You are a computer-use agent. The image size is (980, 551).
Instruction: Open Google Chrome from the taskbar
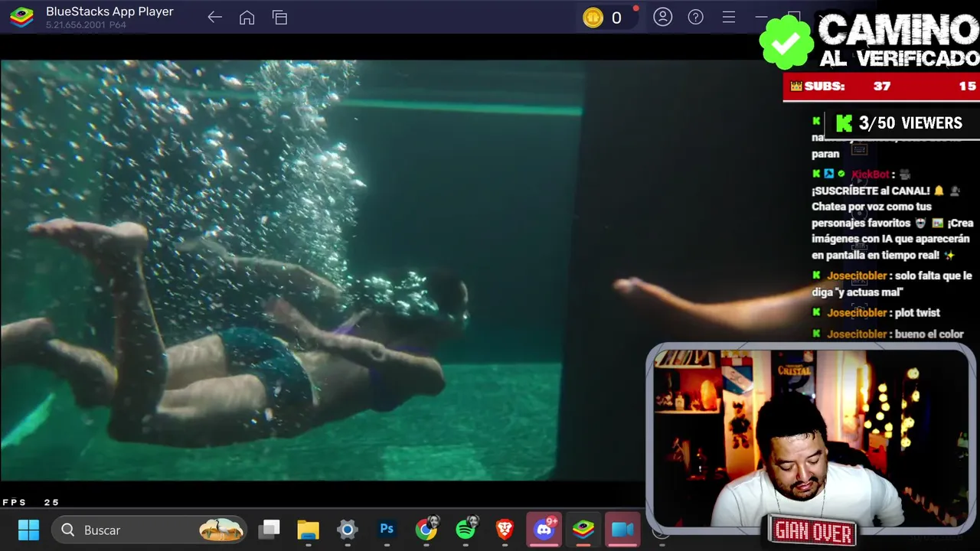pyautogui.click(x=426, y=529)
